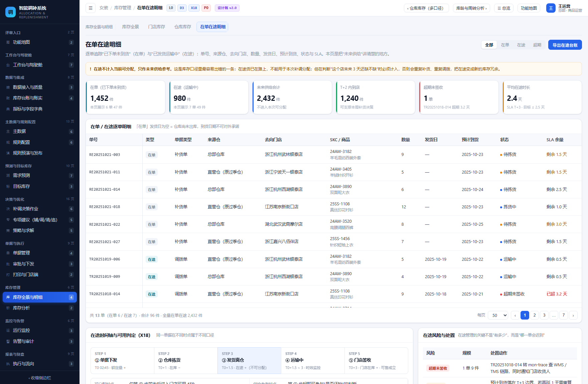Screen dimensions: 588x384
Task: Go to page 7
Action: pyautogui.click(x=564, y=316)
